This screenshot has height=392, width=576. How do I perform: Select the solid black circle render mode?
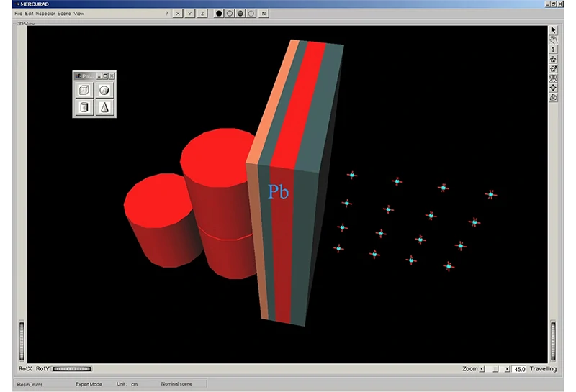(219, 14)
